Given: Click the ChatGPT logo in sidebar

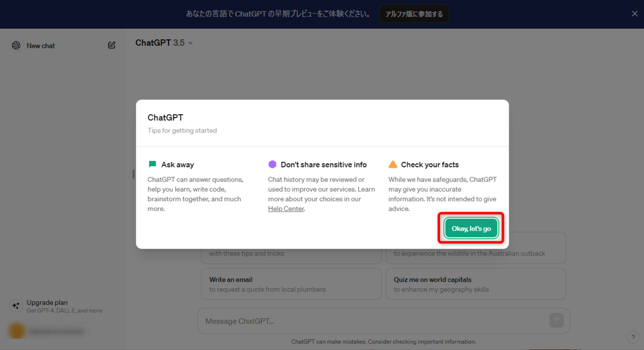Looking at the screenshot, I should tap(16, 46).
